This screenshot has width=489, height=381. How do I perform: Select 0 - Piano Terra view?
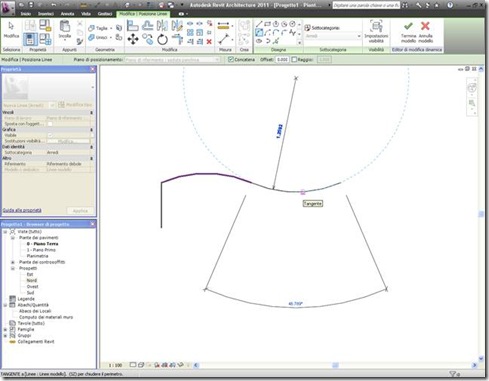tap(43, 244)
